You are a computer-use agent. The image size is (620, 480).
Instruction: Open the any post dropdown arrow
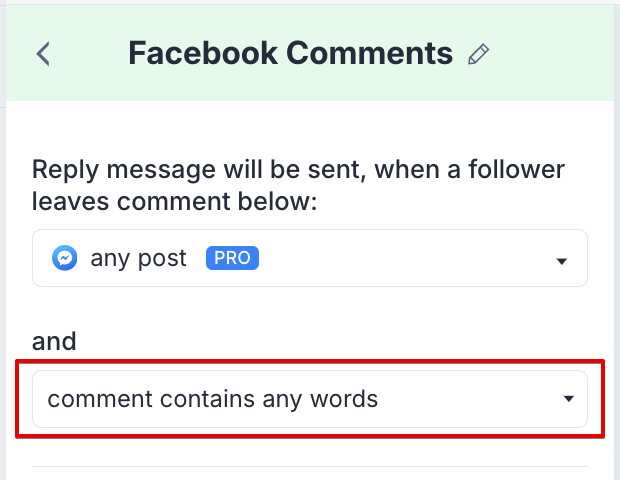click(561, 261)
